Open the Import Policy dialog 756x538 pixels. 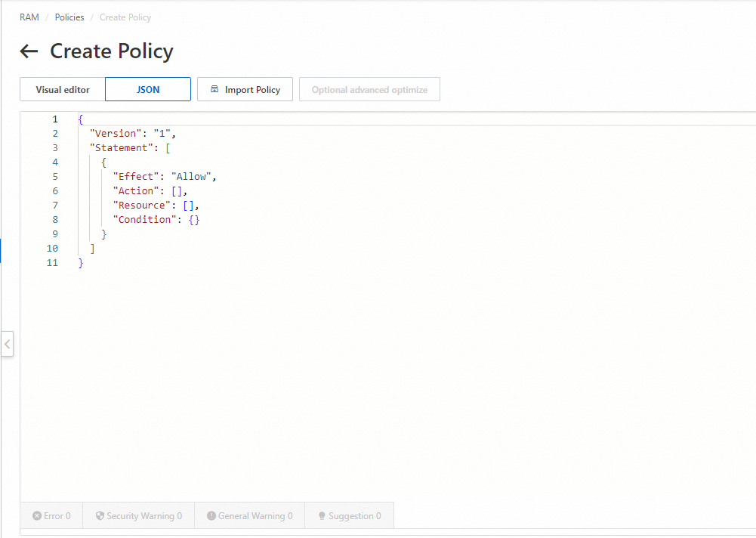(245, 89)
